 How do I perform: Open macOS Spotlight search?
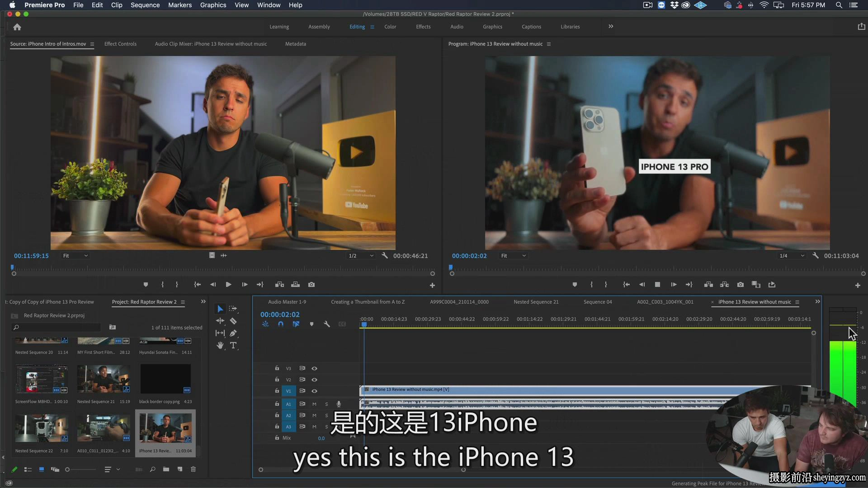click(839, 5)
